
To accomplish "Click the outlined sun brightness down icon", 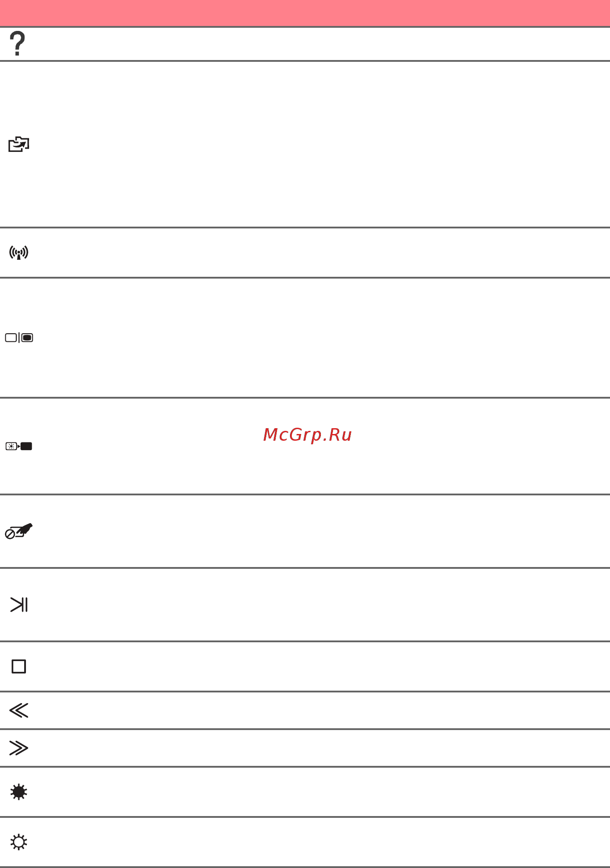I will pyautogui.click(x=19, y=842).
